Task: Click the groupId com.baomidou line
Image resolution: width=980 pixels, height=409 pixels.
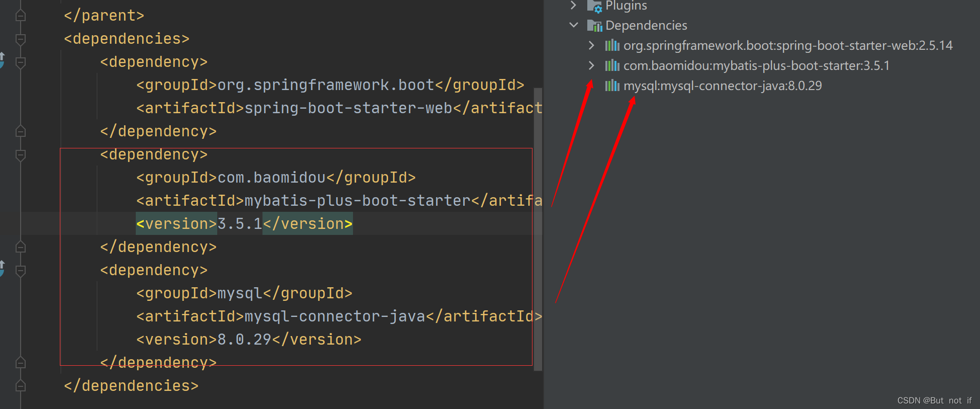Action: click(x=276, y=178)
